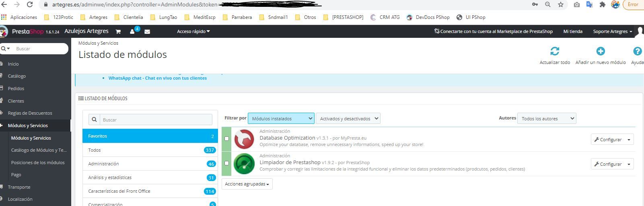Click the camera extension icon
The width and height of the screenshot is (644, 206).
[x=577, y=4]
